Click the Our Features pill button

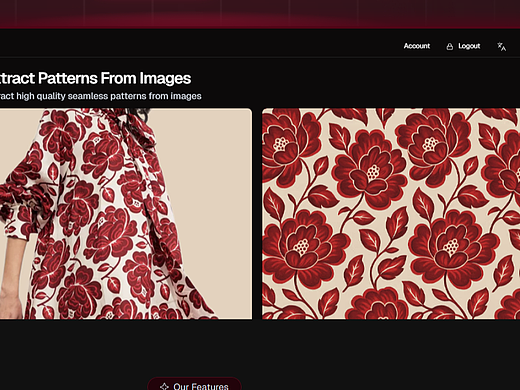(194, 384)
